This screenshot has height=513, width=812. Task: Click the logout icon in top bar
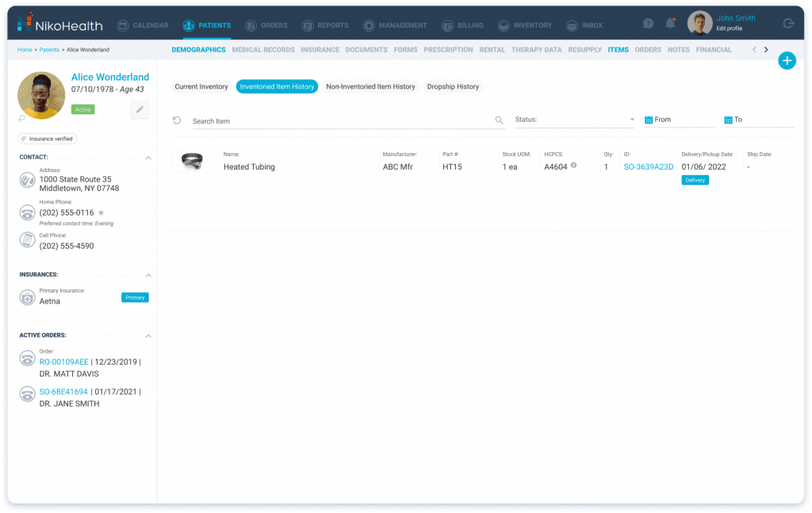click(x=788, y=23)
